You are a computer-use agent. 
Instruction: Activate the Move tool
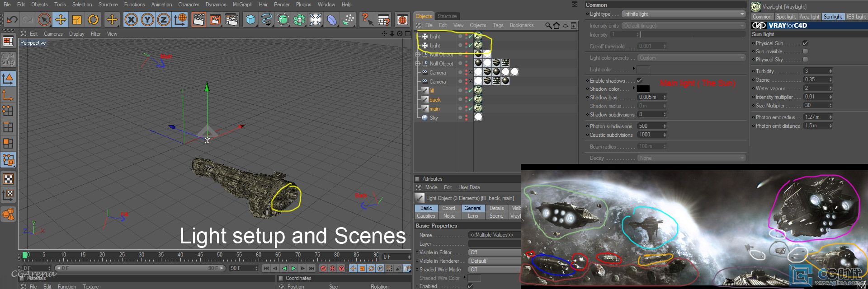click(x=61, y=19)
